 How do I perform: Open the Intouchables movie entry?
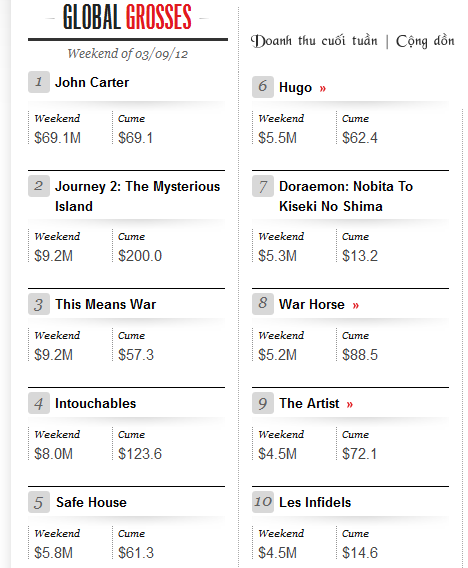(95, 403)
